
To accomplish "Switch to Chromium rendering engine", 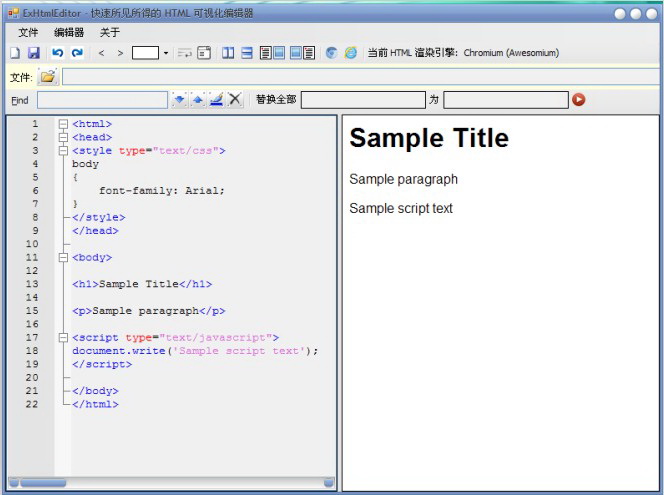I will point(332,53).
